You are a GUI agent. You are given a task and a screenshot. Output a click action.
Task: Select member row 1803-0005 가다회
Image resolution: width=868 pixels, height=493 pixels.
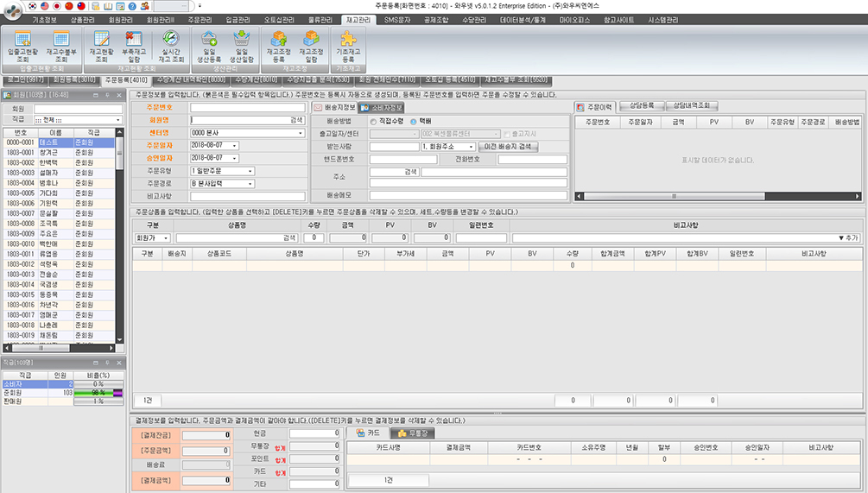60,193
